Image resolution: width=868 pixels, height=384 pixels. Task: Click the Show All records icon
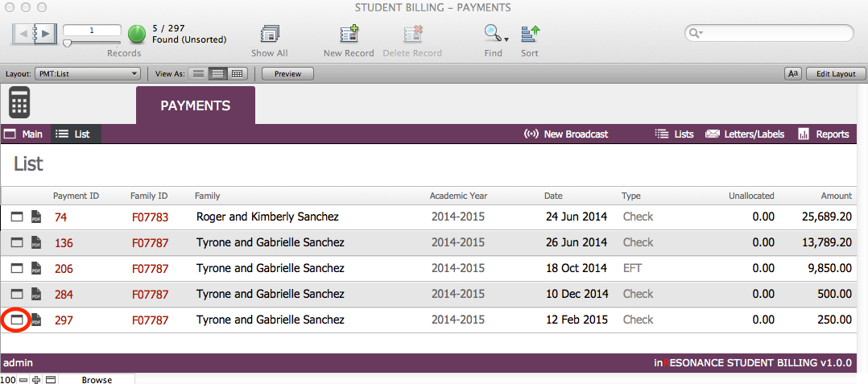pyautogui.click(x=269, y=35)
